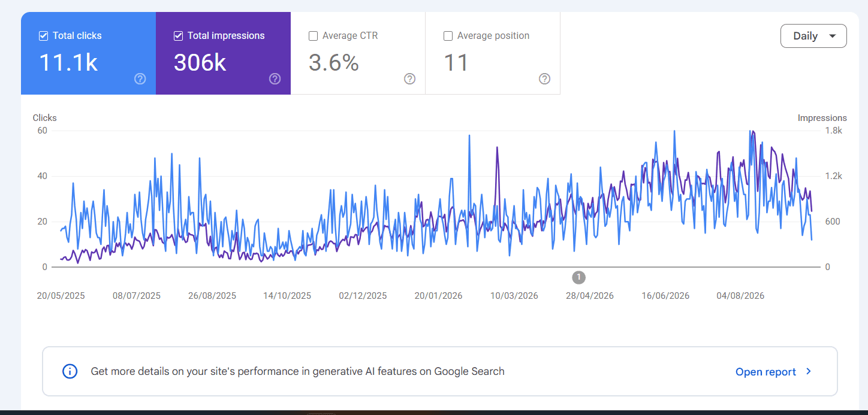Click the 1.2k impressions axis value

tap(833, 176)
